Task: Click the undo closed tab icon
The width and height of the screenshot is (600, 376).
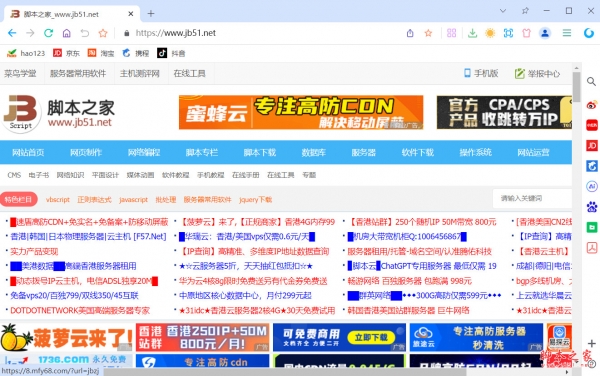Action: pos(85,33)
